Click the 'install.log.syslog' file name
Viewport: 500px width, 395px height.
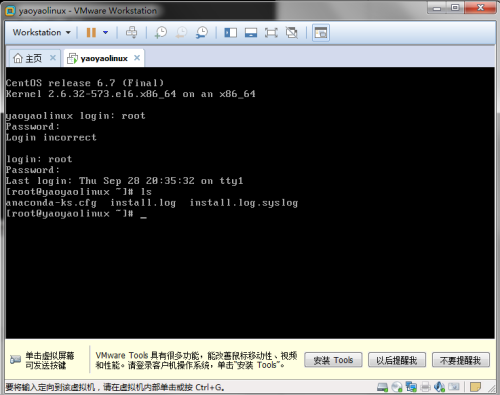244,203
